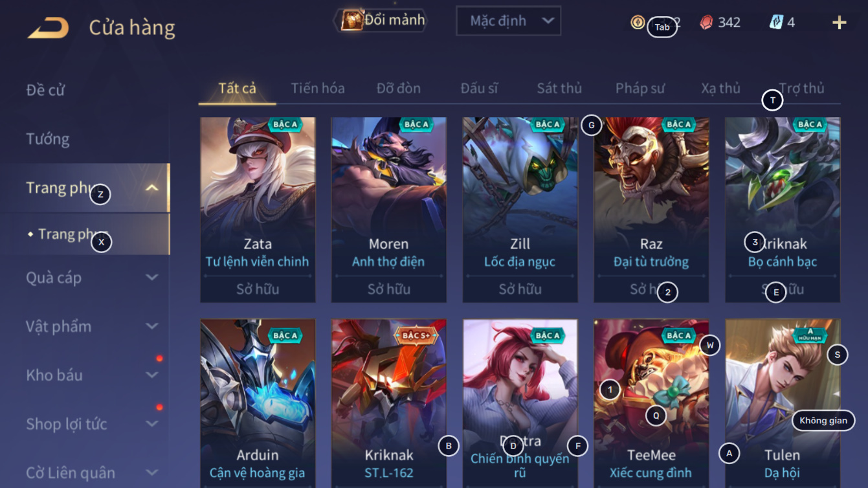Open Đề cử in the sidebar
The width and height of the screenshot is (868, 488).
point(45,89)
